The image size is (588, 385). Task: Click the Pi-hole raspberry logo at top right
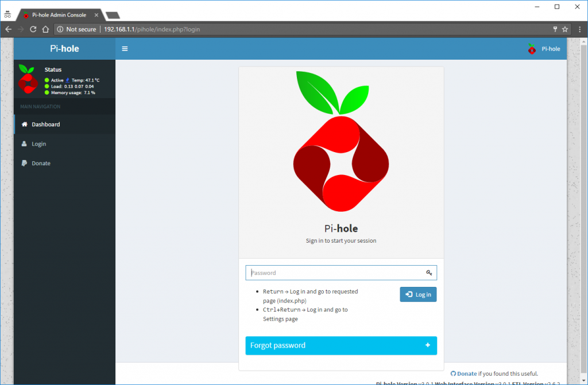(x=531, y=48)
